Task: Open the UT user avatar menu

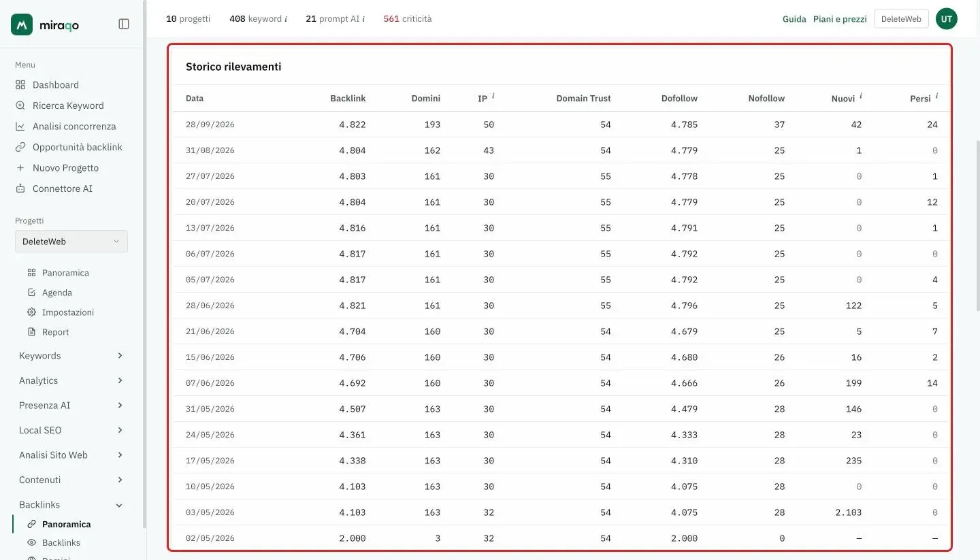Action: (947, 19)
